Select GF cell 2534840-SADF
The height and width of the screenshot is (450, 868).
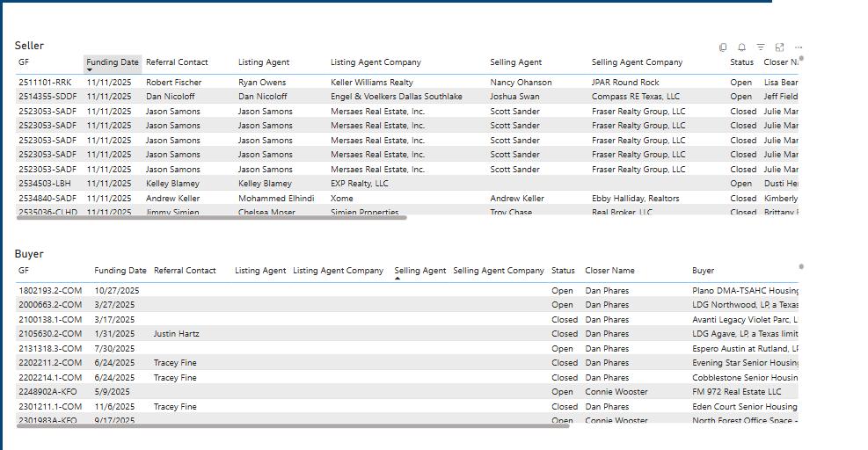pyautogui.click(x=47, y=198)
